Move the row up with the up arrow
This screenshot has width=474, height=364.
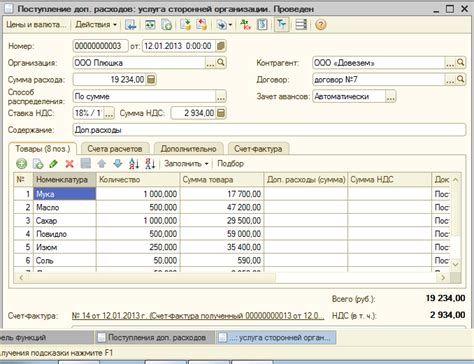(102, 164)
